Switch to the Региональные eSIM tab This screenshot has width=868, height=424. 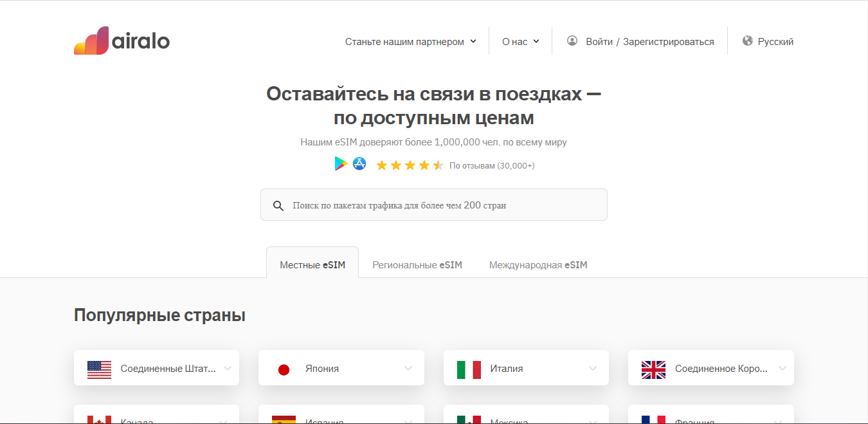pyautogui.click(x=417, y=265)
